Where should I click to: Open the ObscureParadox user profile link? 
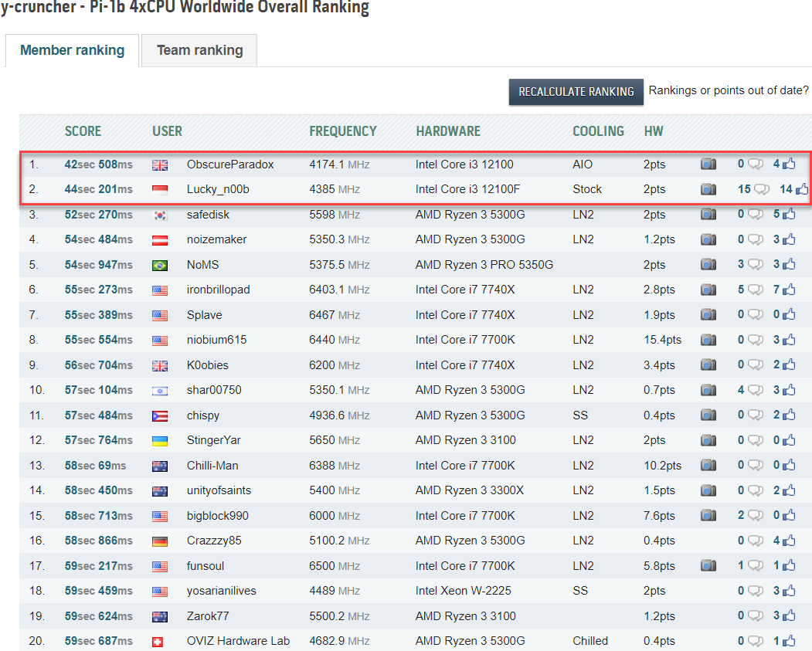click(230, 164)
